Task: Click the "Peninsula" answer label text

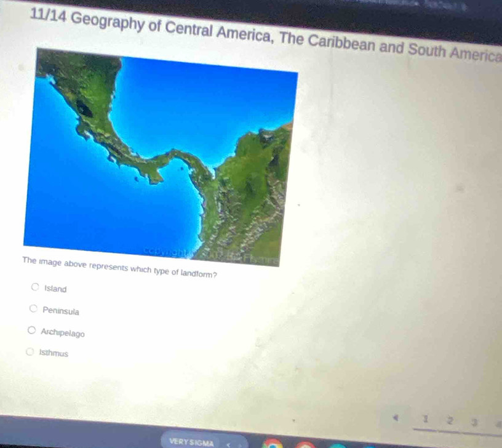Action: click(x=60, y=311)
